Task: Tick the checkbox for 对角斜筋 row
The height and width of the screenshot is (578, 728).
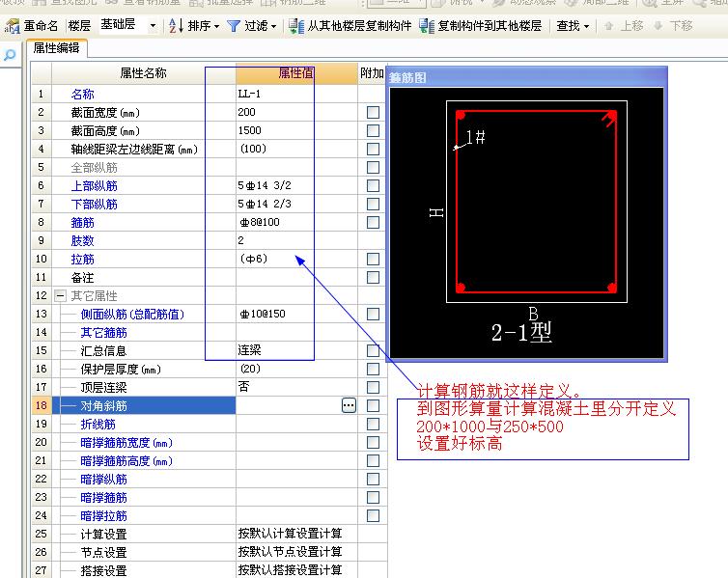Action: [373, 406]
